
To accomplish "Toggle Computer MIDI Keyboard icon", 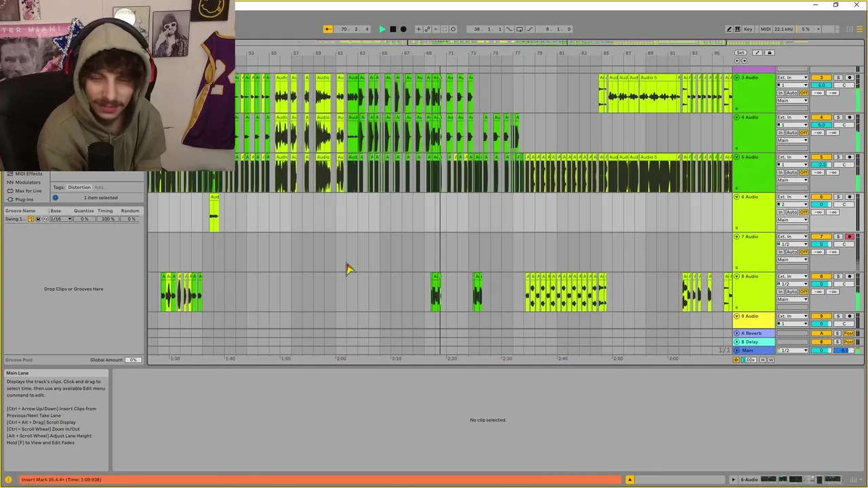I will [738, 29].
